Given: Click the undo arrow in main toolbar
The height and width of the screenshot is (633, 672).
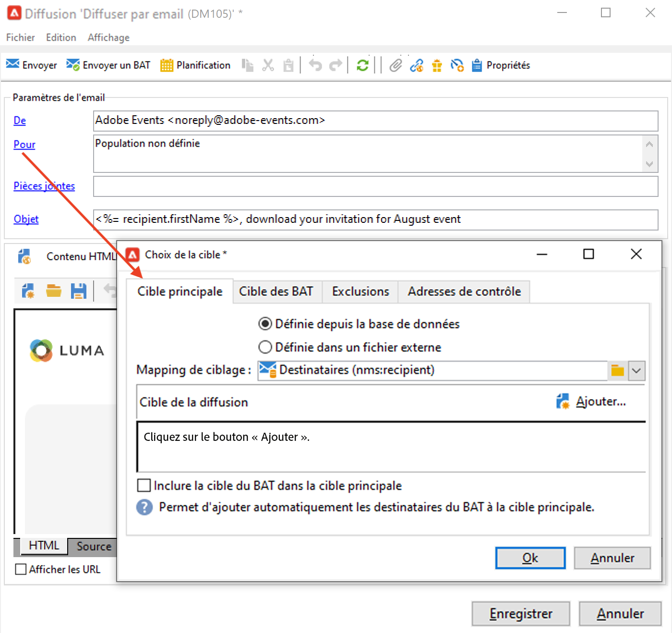Looking at the screenshot, I should pyautogui.click(x=315, y=65).
